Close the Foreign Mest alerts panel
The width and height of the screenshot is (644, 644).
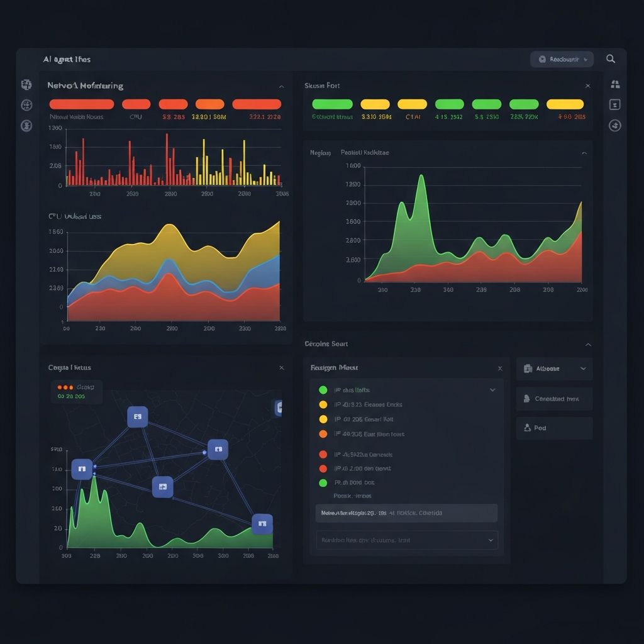click(x=500, y=369)
